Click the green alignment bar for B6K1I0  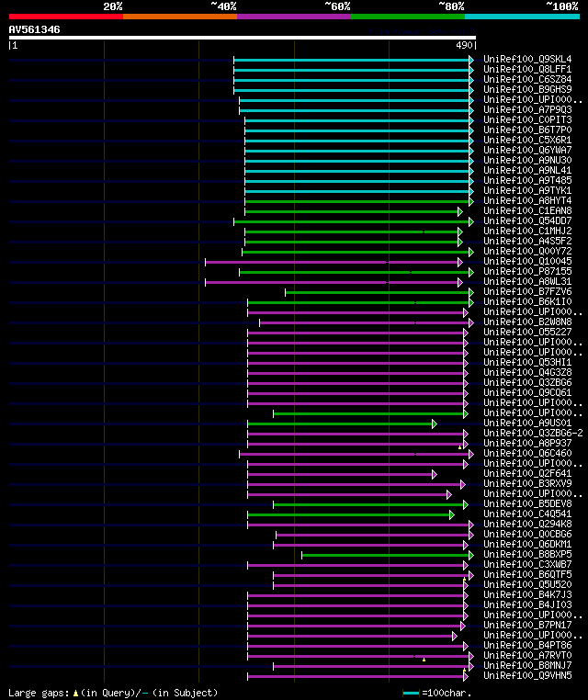click(x=361, y=302)
